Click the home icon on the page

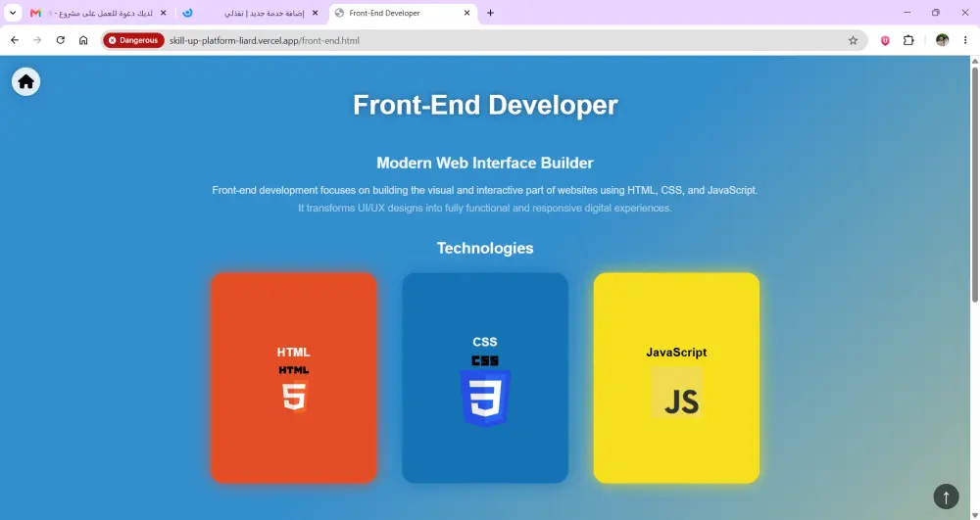coord(25,82)
